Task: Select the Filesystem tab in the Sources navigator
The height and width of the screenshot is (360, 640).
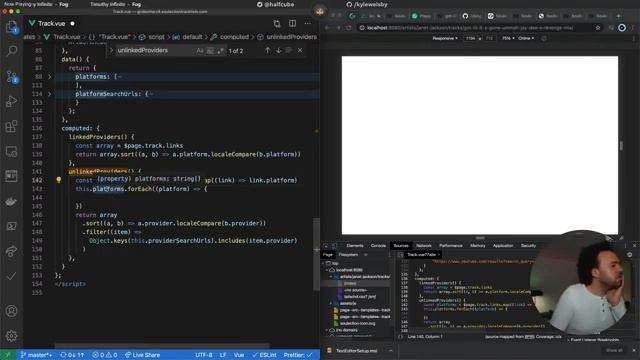Action: [x=348, y=255]
